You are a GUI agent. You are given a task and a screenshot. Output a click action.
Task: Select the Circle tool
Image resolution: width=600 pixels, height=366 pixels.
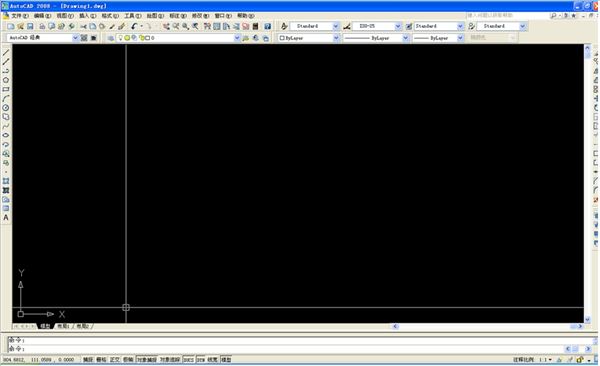[x=6, y=108]
